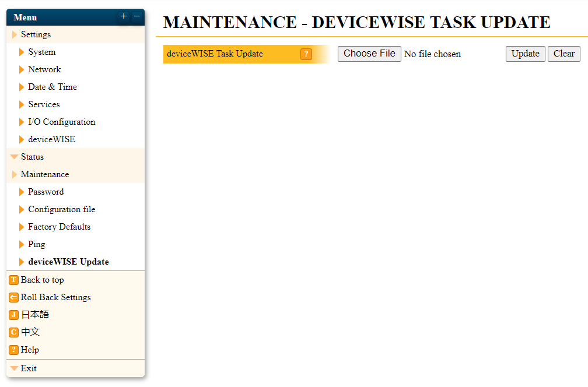
Task: Click the Menu header title
Action: coord(25,17)
